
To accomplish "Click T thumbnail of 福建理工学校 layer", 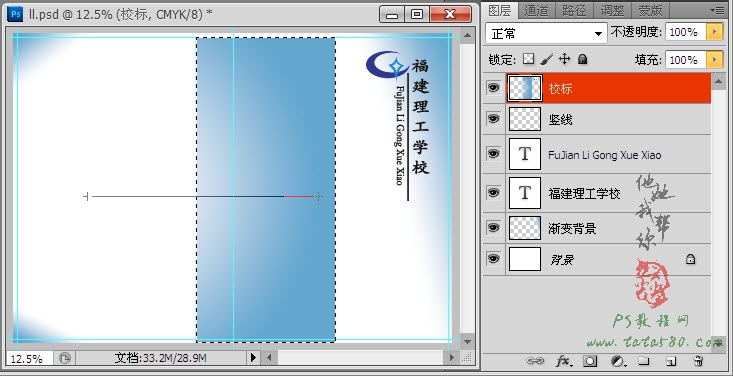I will (525, 192).
